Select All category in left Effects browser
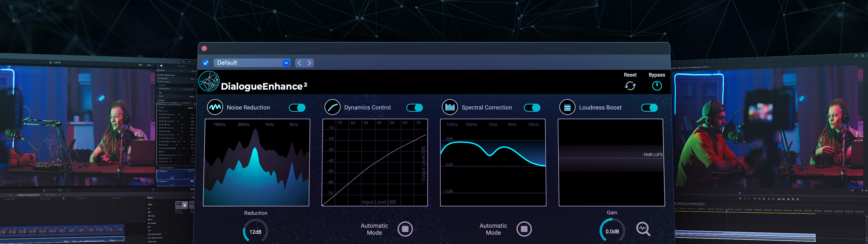This screenshot has height=244, width=868. [x=149, y=209]
